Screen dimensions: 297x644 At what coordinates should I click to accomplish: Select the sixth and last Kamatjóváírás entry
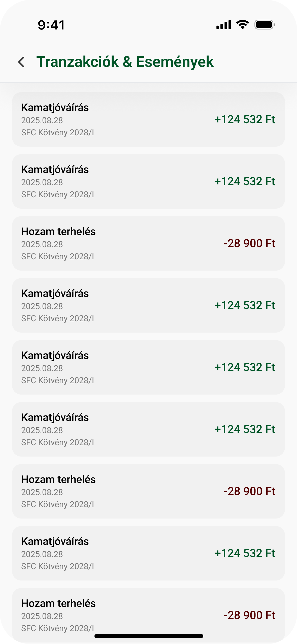(148, 553)
